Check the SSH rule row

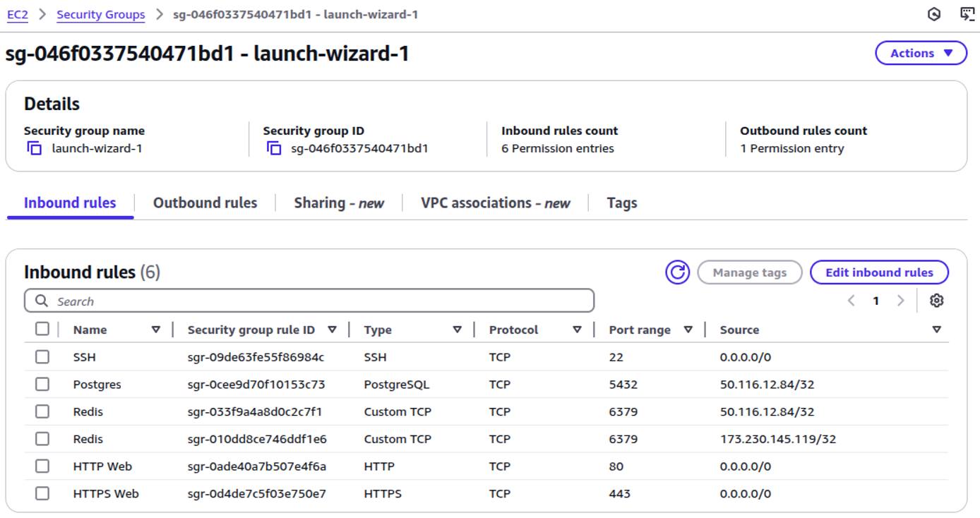pos(42,357)
